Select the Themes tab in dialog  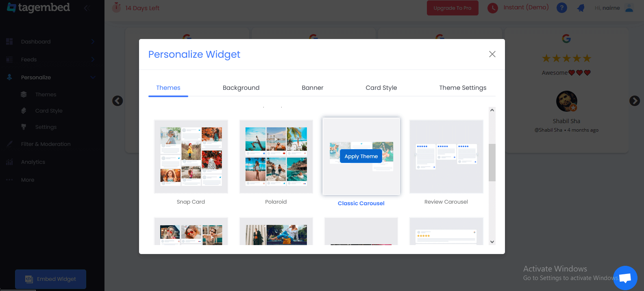point(168,88)
